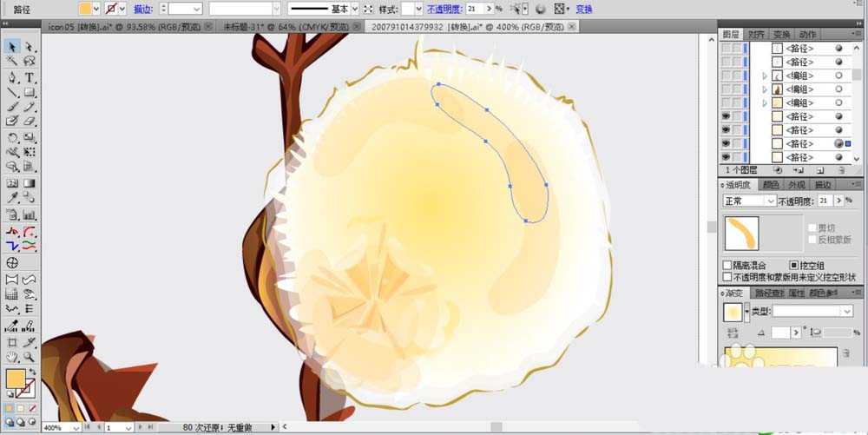Check the 不透明度和蒙版用来定义挖空形状 option
The width and height of the screenshot is (868, 435).
tap(727, 277)
